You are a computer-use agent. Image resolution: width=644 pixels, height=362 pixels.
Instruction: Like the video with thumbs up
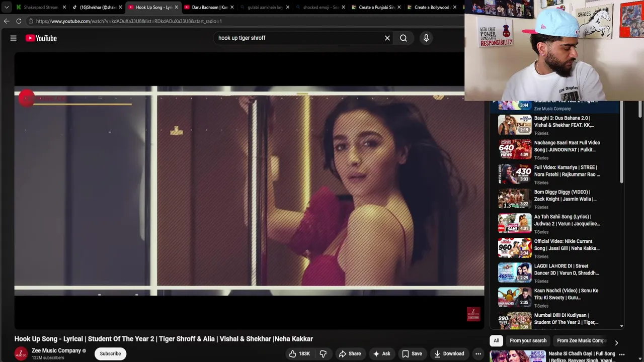pyautogui.click(x=299, y=353)
